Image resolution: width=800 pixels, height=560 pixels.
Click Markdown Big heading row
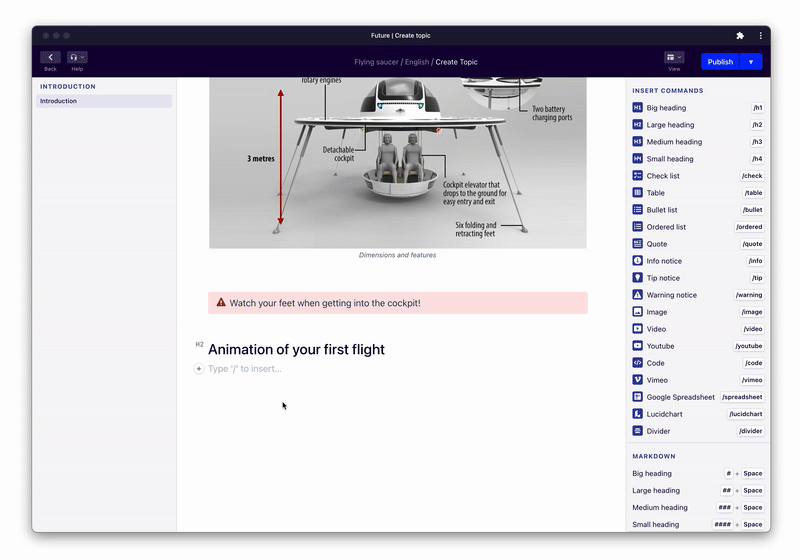(698, 473)
